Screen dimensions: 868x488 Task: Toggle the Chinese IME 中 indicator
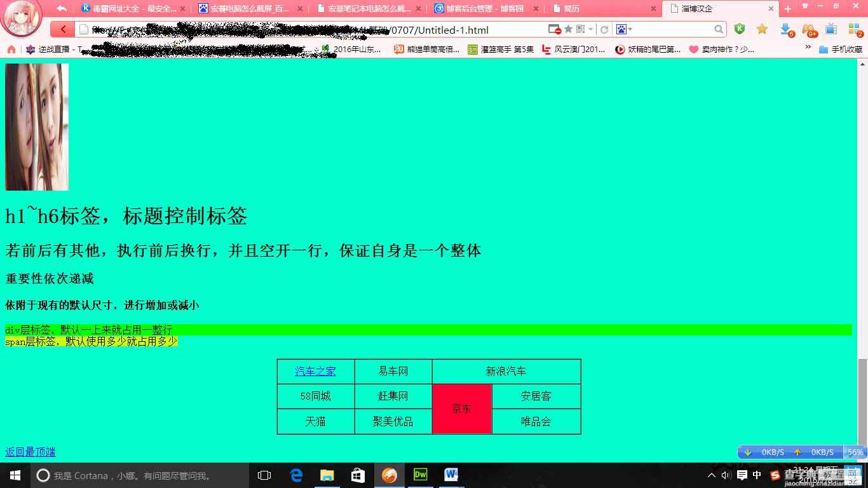tap(757, 475)
